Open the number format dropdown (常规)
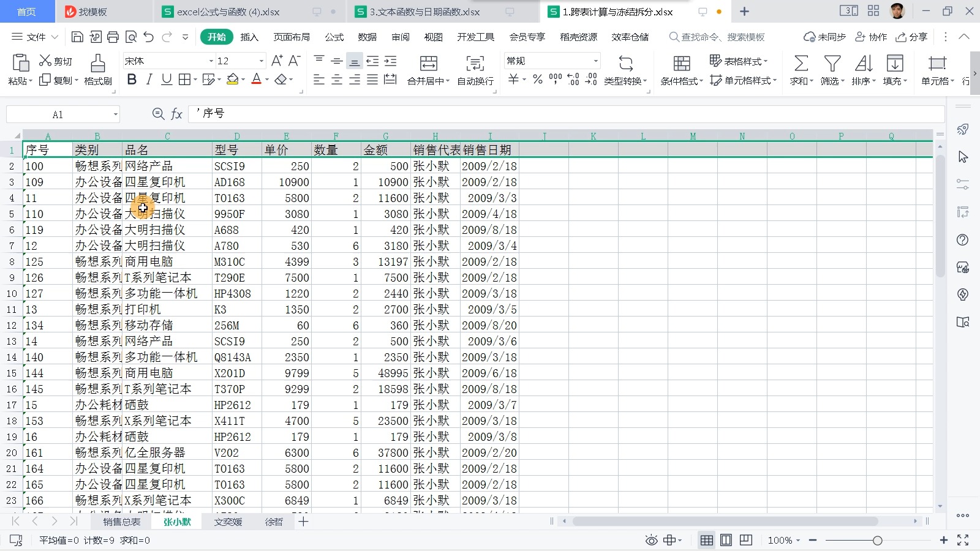This screenshot has height=551, width=980. (595, 61)
